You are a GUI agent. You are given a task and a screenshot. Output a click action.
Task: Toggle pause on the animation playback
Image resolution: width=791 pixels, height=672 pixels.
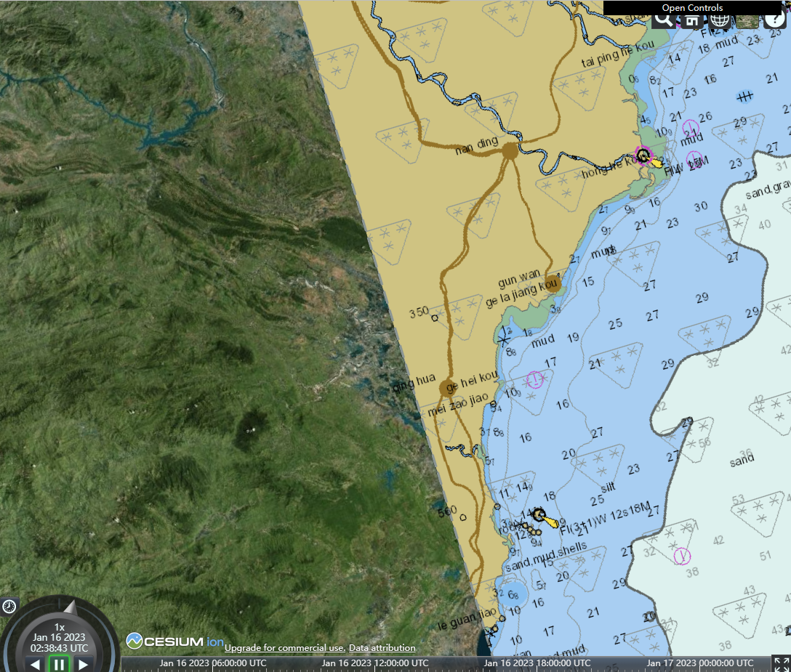[x=59, y=663]
